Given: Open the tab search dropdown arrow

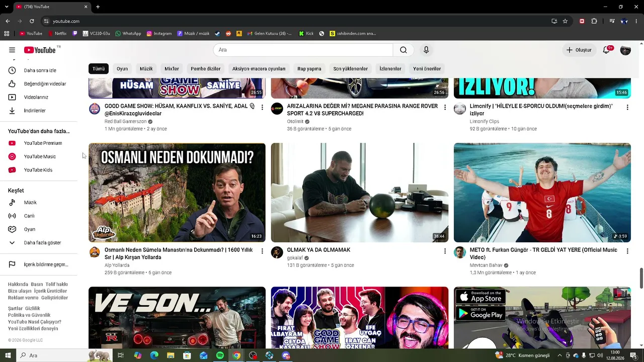Looking at the screenshot, I should click(x=7, y=7).
